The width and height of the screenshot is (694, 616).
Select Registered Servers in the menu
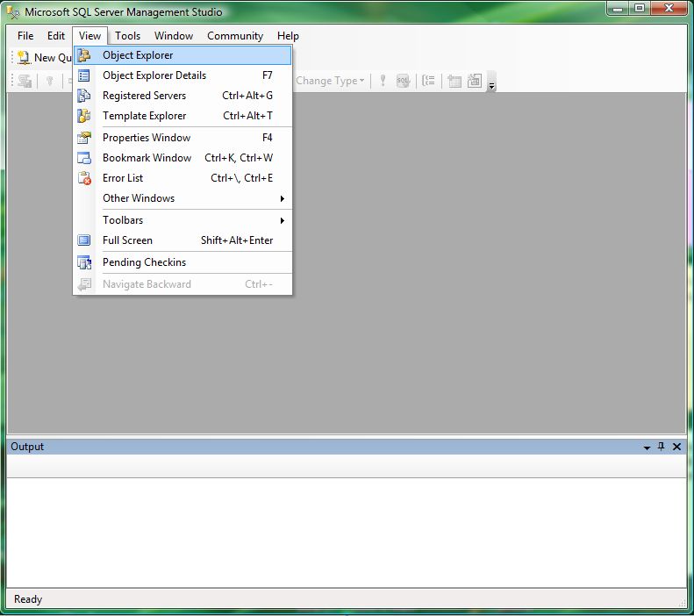point(144,96)
